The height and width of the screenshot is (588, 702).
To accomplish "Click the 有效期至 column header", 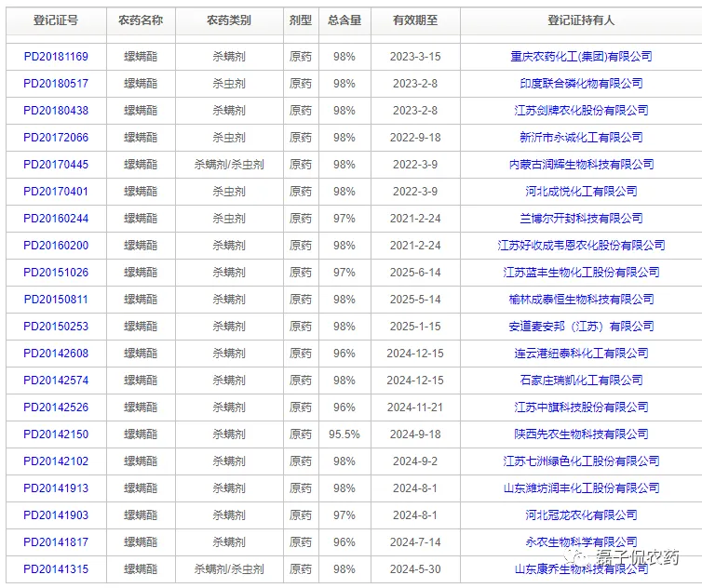I will point(415,20).
